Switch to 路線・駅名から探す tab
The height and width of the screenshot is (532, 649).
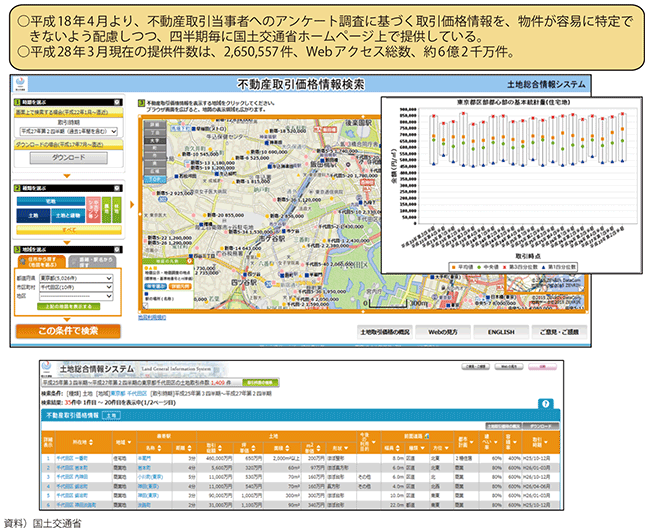coord(92,262)
